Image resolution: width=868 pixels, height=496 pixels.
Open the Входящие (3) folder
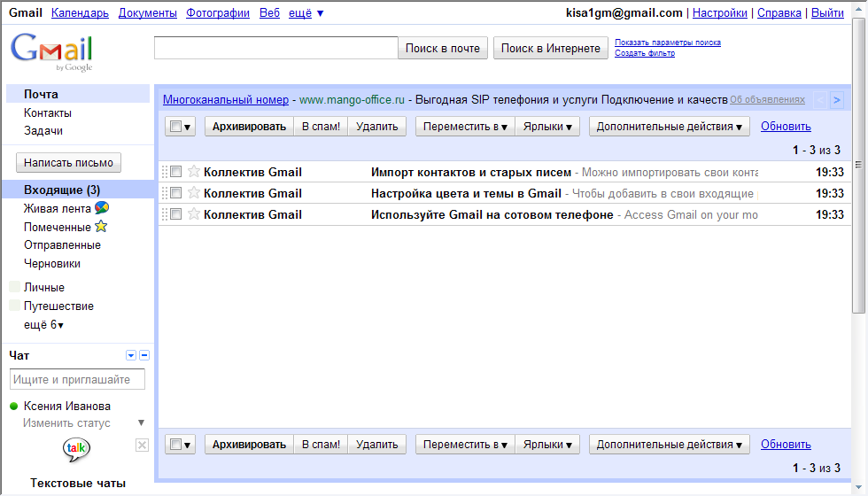click(x=62, y=190)
